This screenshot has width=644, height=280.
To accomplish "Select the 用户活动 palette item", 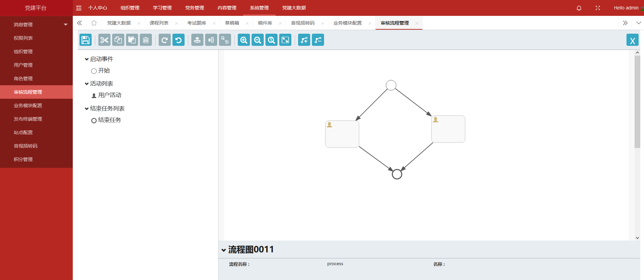I will tap(106, 95).
